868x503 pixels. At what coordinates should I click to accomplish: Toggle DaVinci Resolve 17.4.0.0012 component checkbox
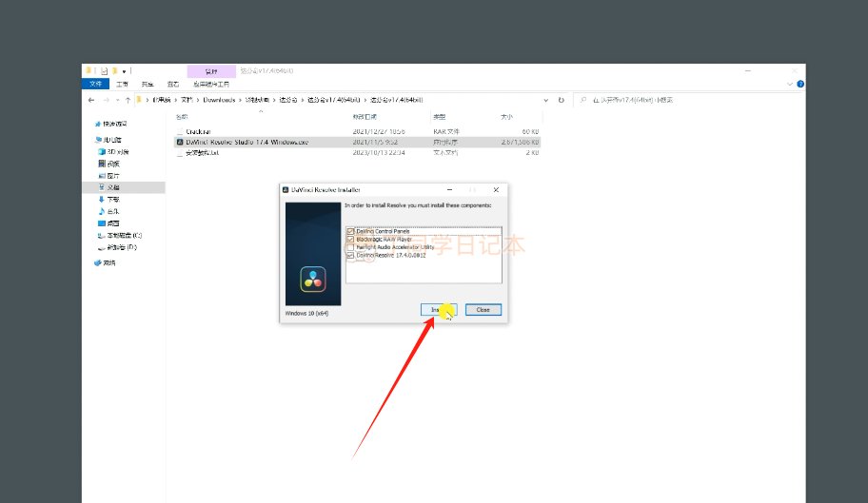coord(350,256)
